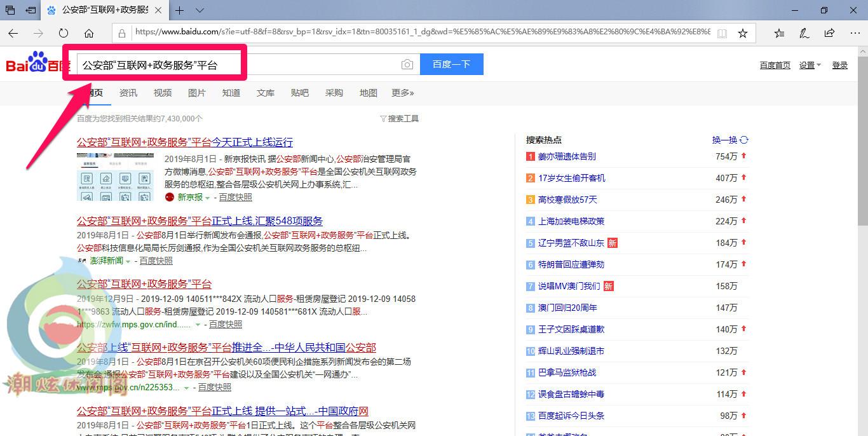The image size is (868, 436).
Task: Open the browser home page
Action: (x=89, y=33)
